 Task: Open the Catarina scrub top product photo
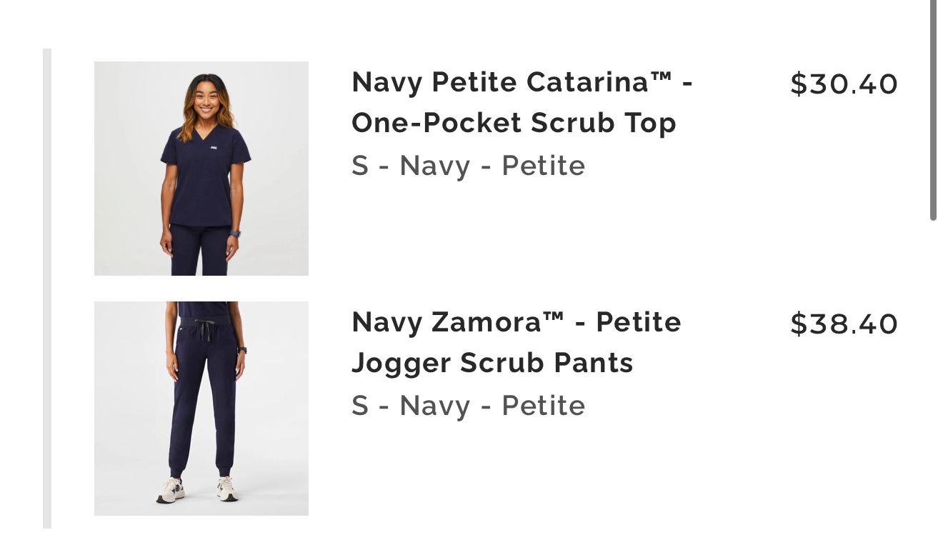coord(201,169)
